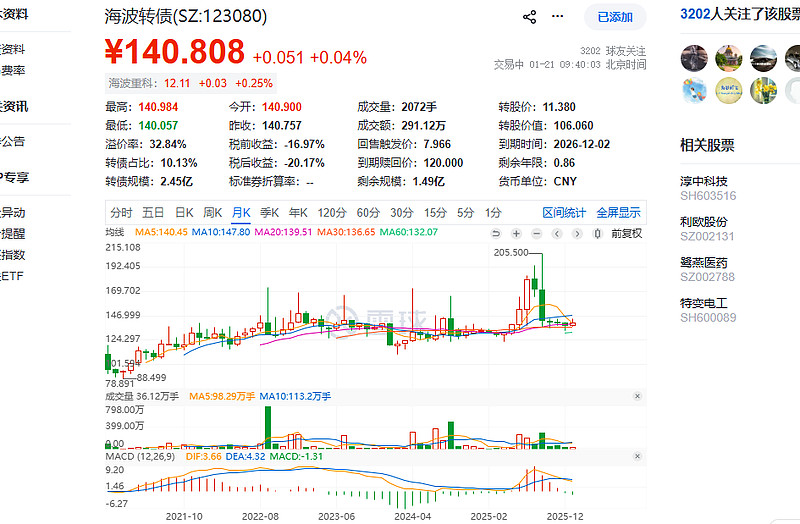Viewport: 800px width, 524px height.
Task: Click the 转股价值 value 106.060
Action: pyautogui.click(x=573, y=126)
